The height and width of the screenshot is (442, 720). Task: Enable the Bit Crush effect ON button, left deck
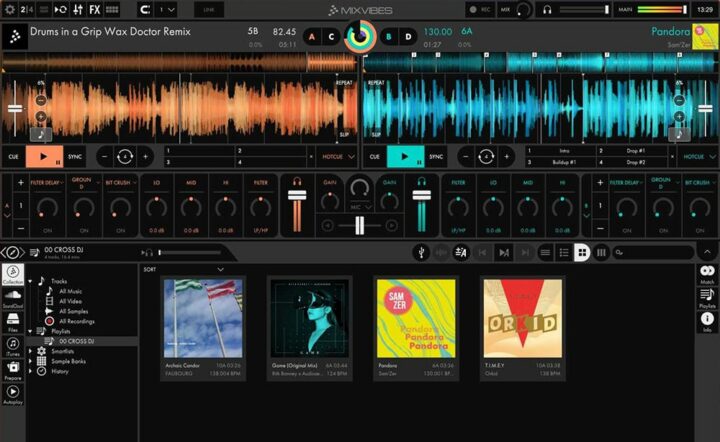pos(120,230)
